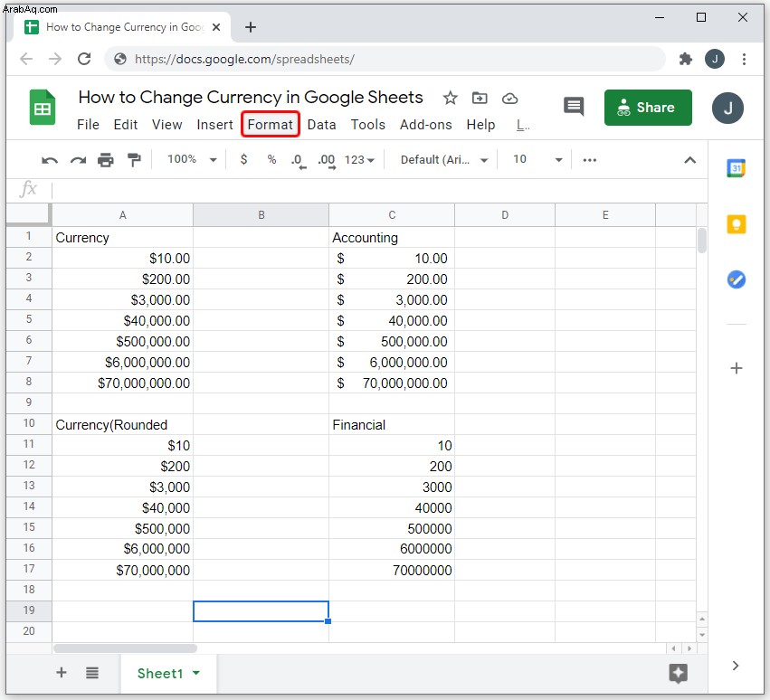770x700 pixels.
Task: Open the Data menu
Action: 321,125
